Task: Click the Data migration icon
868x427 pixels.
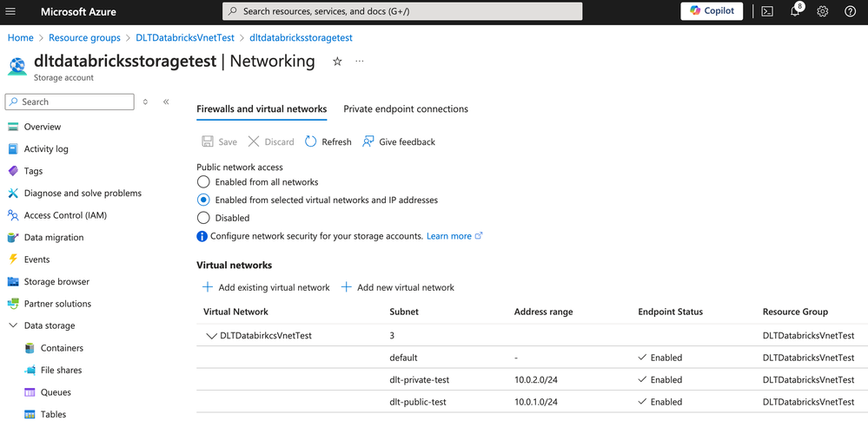Action: tap(13, 237)
